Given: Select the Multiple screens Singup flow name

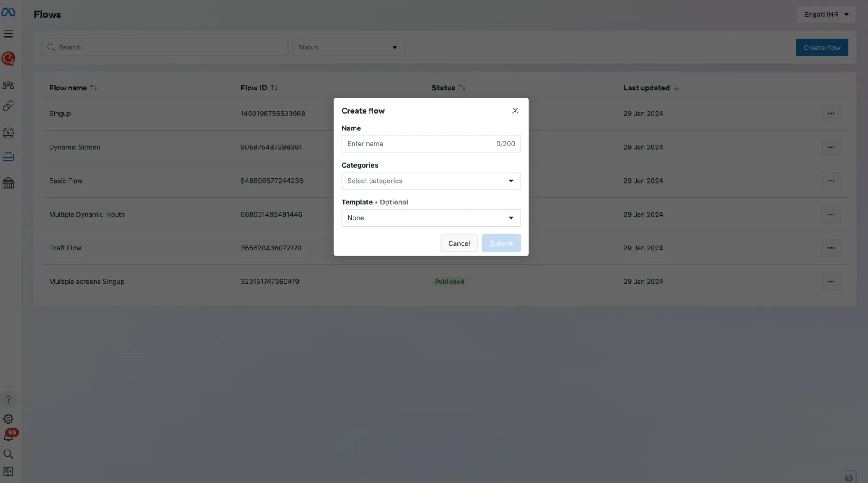Looking at the screenshot, I should (x=87, y=282).
